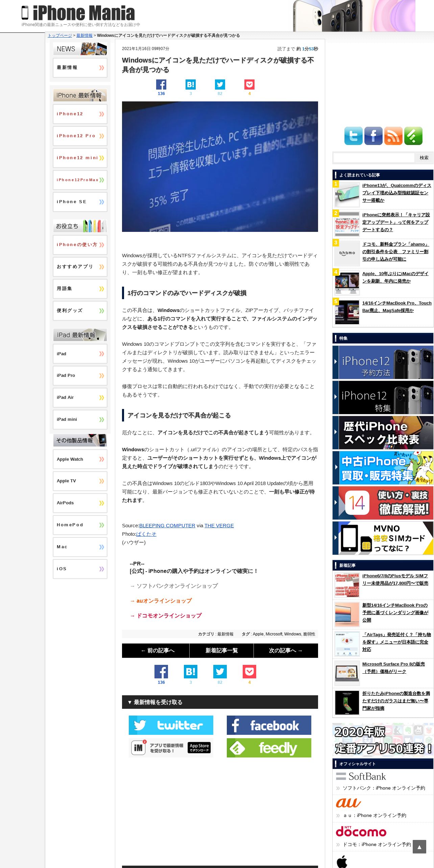Open the iPhone12ProMax menu item
Viewport: 434px width, 868px height.
pos(80,180)
